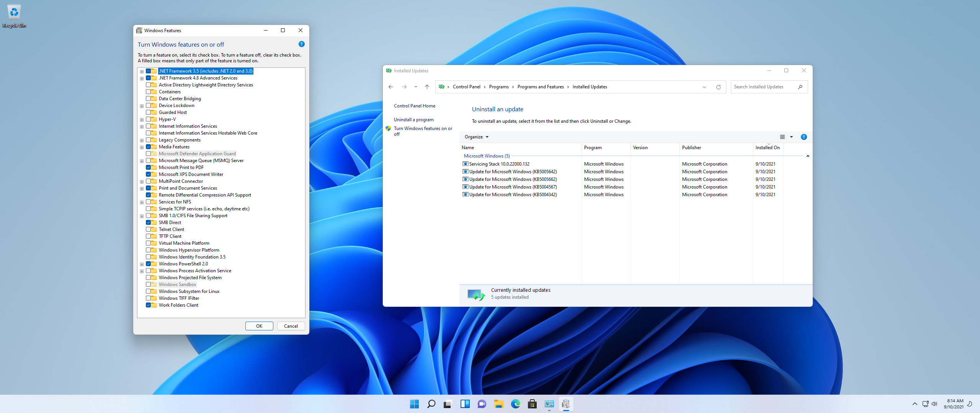Open Microsoft Store from taskbar
Screen dimensions: 980x413
click(x=532, y=404)
